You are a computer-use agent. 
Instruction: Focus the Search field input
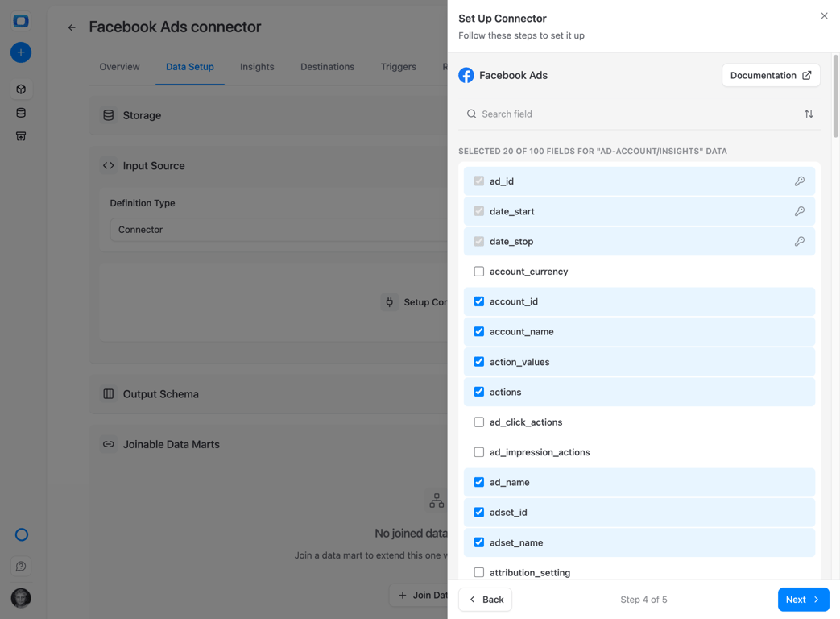pyautogui.click(x=639, y=114)
